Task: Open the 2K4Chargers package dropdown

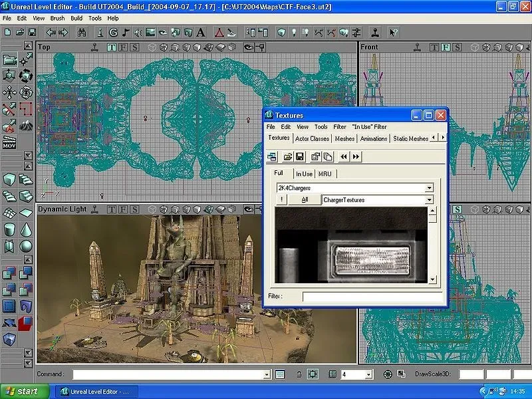Action: (430, 188)
